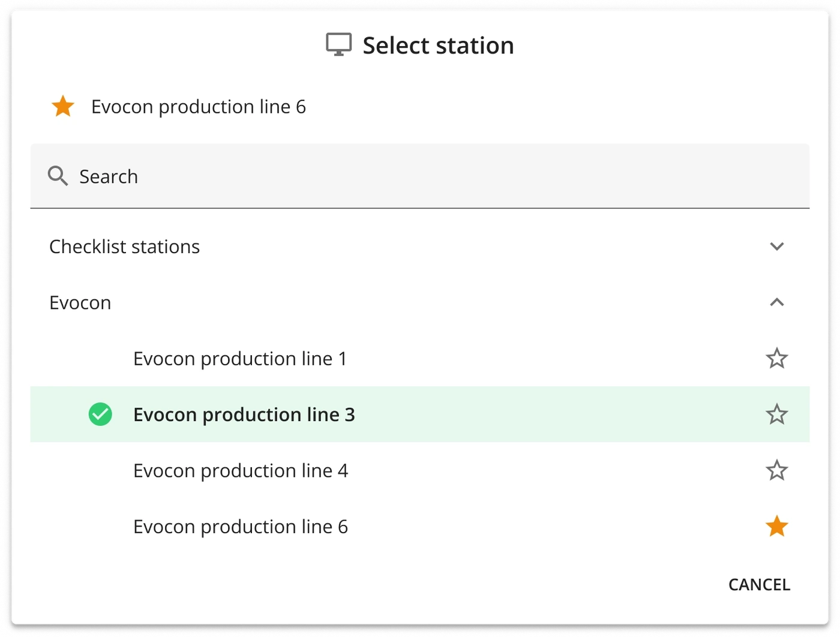Favorite Evocon production line 1 with star
Image resolution: width=840 pixels, height=637 pixels.
point(776,358)
